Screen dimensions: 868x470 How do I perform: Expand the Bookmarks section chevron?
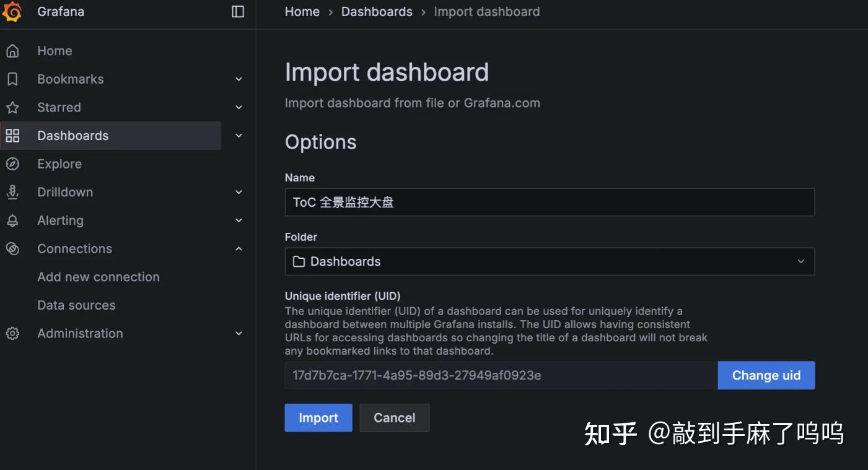click(239, 79)
